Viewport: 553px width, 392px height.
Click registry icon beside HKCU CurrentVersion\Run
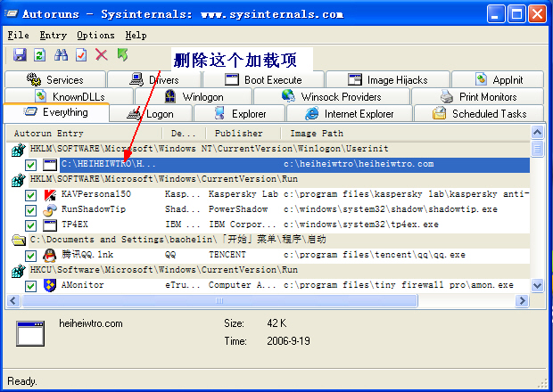(19, 271)
